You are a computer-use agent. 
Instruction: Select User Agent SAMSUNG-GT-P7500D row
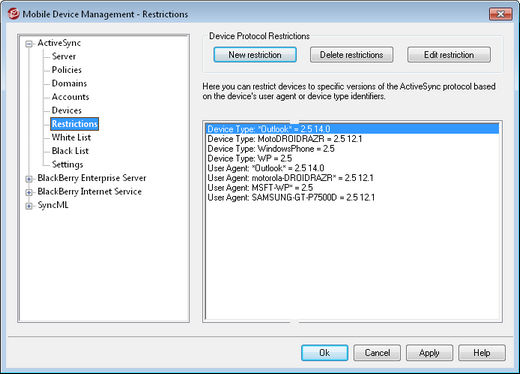(353, 197)
